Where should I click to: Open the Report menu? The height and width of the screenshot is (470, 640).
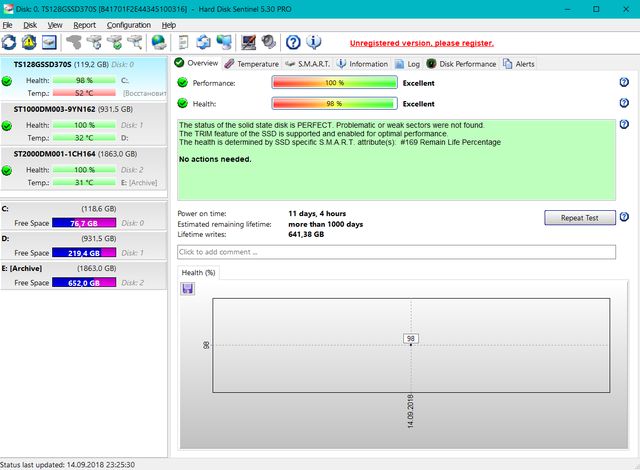[x=84, y=25]
